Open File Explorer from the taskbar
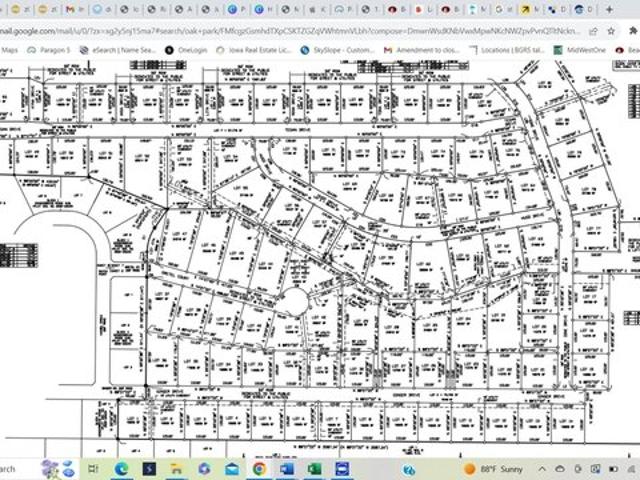Viewport: 640px width, 480px height. [x=177, y=469]
